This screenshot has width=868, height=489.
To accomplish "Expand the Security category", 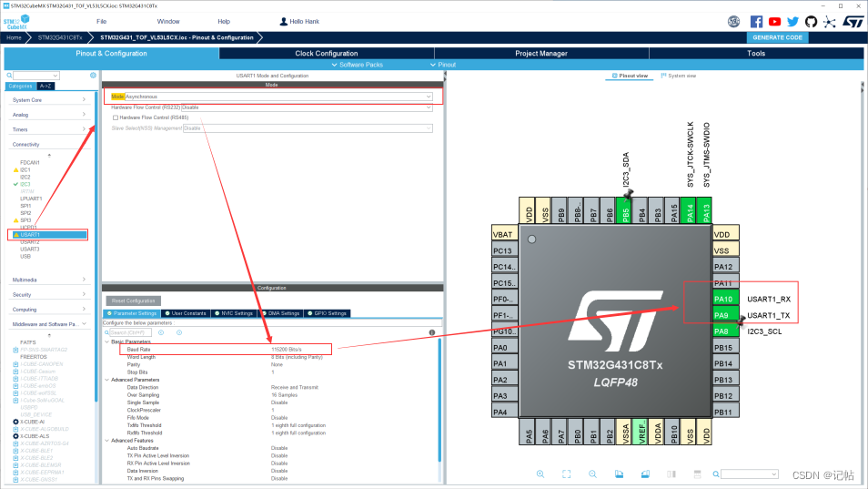I will [x=49, y=295].
